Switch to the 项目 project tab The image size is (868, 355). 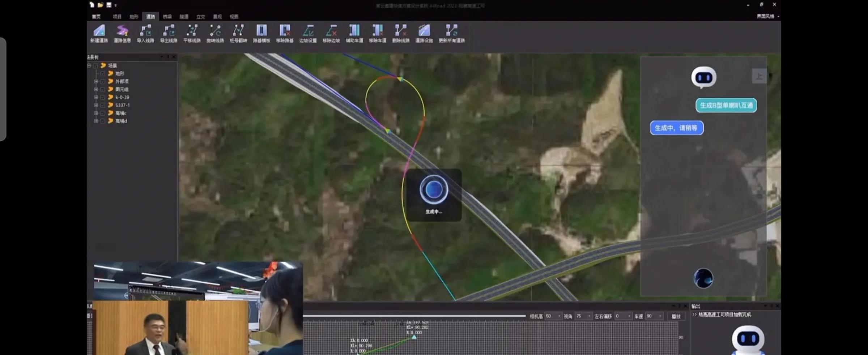(x=117, y=17)
